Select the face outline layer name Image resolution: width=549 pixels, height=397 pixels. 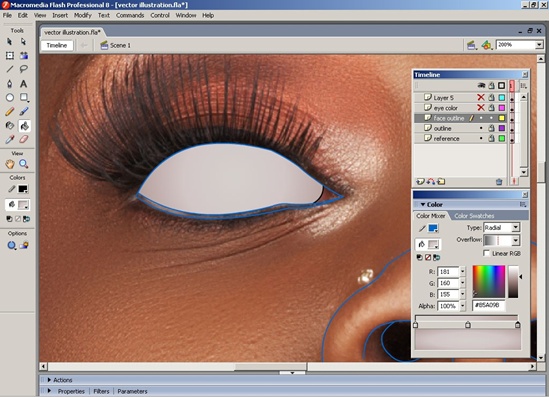point(449,118)
